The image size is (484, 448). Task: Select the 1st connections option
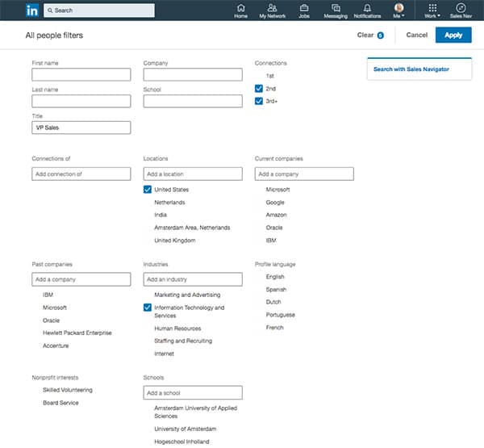(x=269, y=76)
